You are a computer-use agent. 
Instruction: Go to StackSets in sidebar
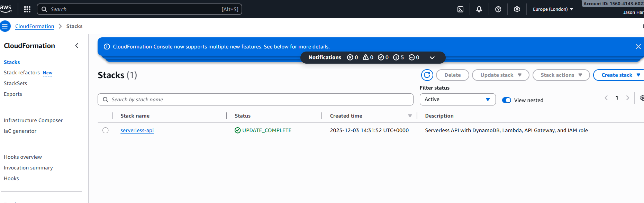point(16,83)
